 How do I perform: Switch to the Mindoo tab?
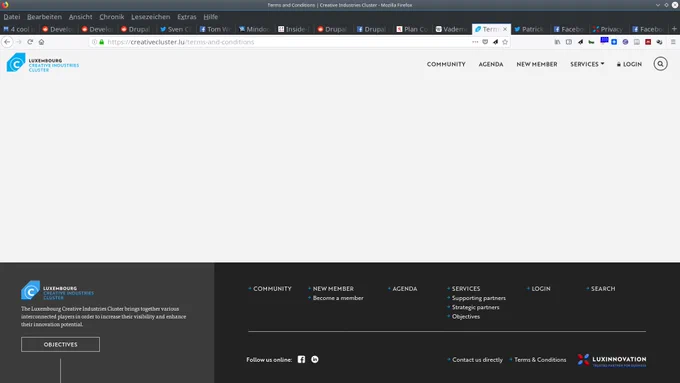click(x=255, y=29)
